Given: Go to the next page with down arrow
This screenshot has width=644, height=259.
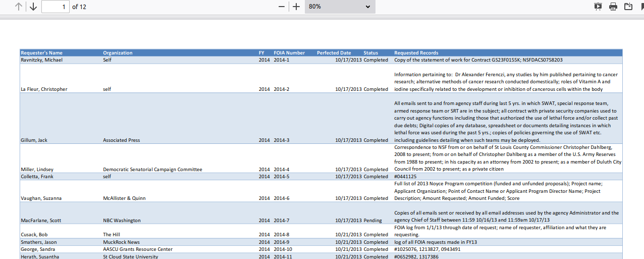Looking at the screenshot, I should 33,7.
